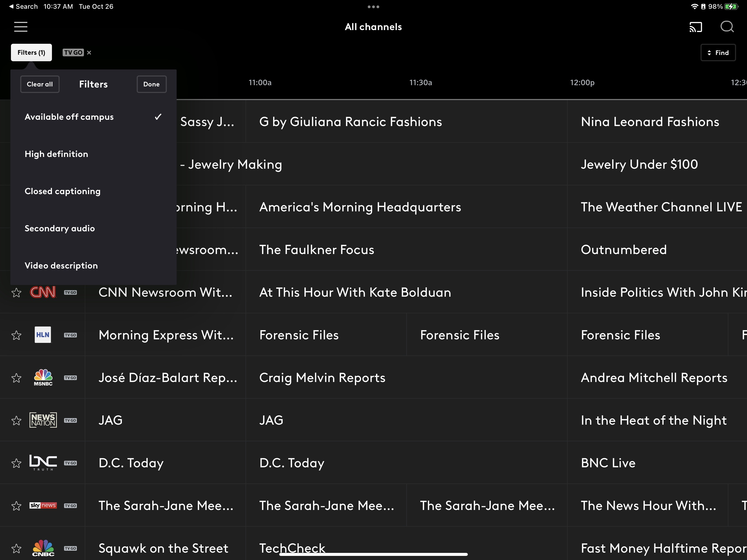Image resolution: width=747 pixels, height=560 pixels.
Task: Tap the TV GO badge beside CNN
Action: (70, 293)
